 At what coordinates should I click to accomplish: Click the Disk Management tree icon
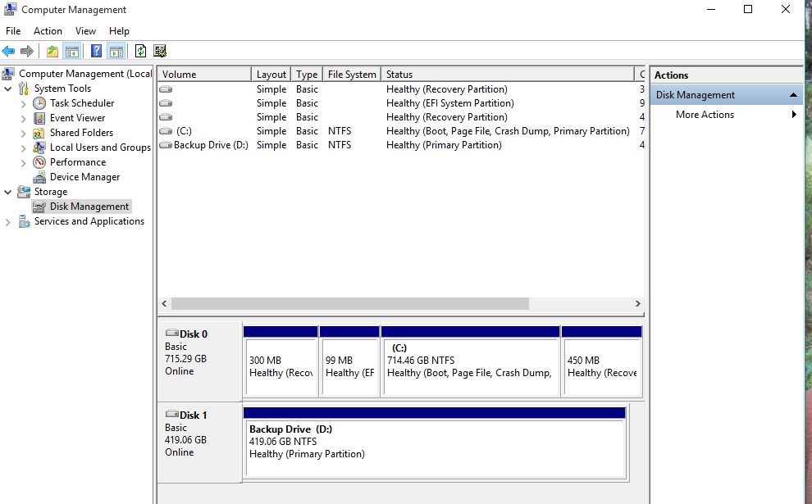pos(39,207)
